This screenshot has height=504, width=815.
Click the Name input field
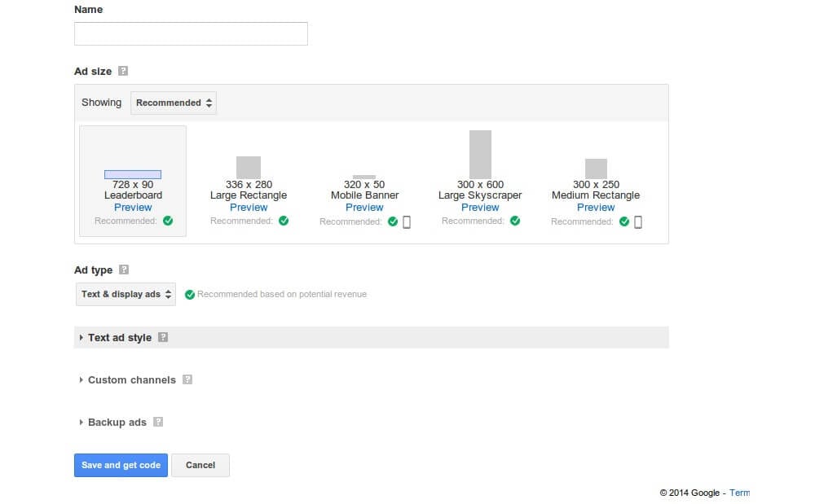(x=191, y=33)
